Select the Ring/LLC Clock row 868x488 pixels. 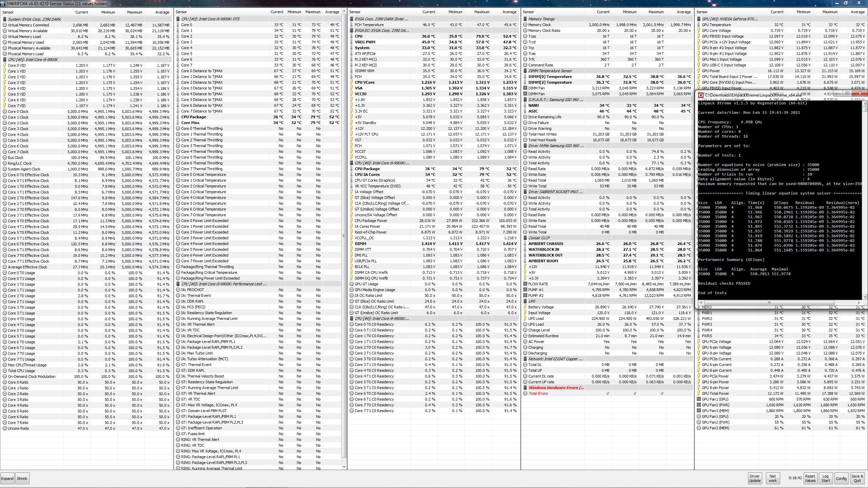click(x=86, y=163)
